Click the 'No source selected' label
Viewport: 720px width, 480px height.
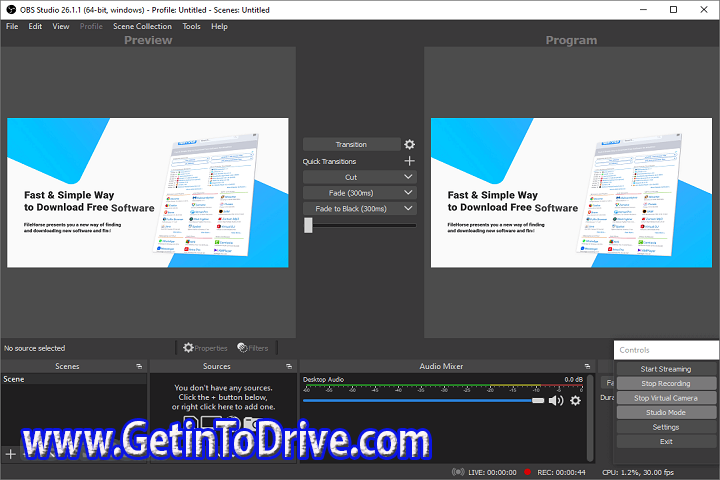(34, 348)
